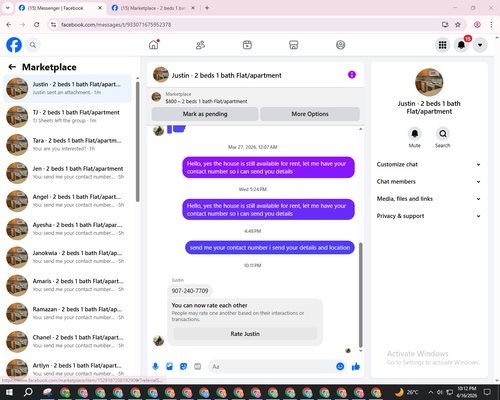Screen dimensions: 500x400
Task: Click the chat messages scrollbar thumb
Action: click(360, 295)
